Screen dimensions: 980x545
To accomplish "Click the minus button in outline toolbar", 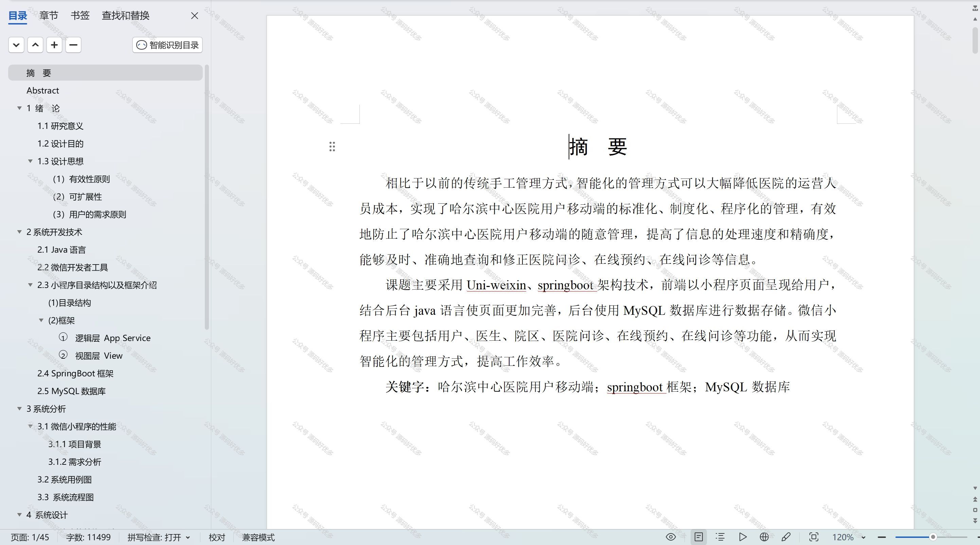I will tap(73, 45).
